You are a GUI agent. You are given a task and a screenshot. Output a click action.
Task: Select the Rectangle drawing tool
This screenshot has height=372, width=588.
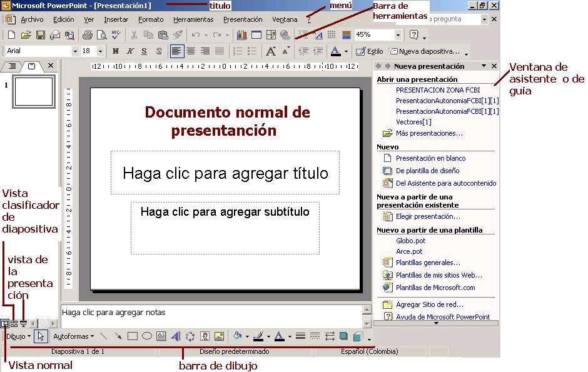click(x=133, y=336)
